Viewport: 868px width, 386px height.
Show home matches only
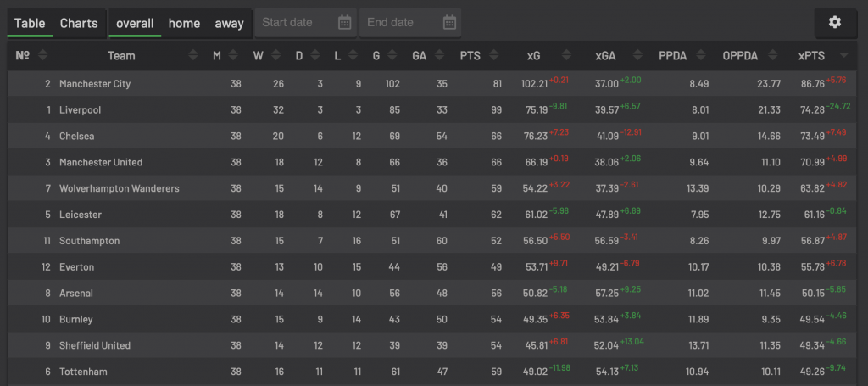click(x=184, y=23)
